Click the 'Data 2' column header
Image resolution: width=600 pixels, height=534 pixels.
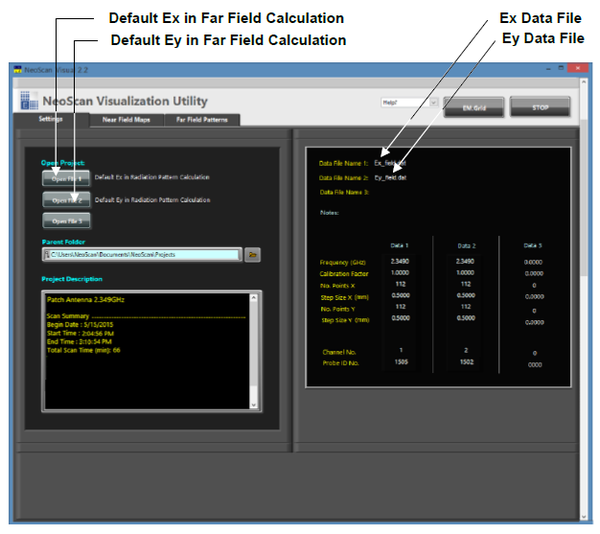point(467,246)
